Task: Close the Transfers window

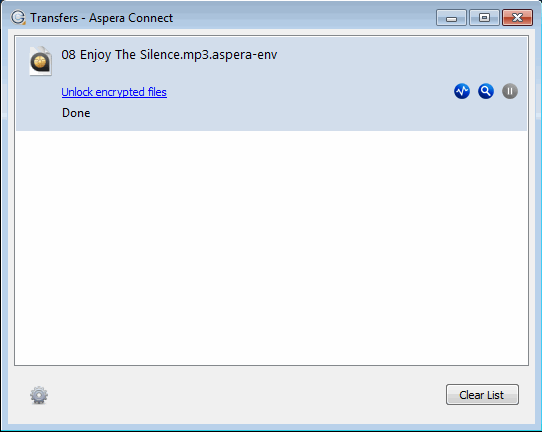Action: tap(517, 18)
